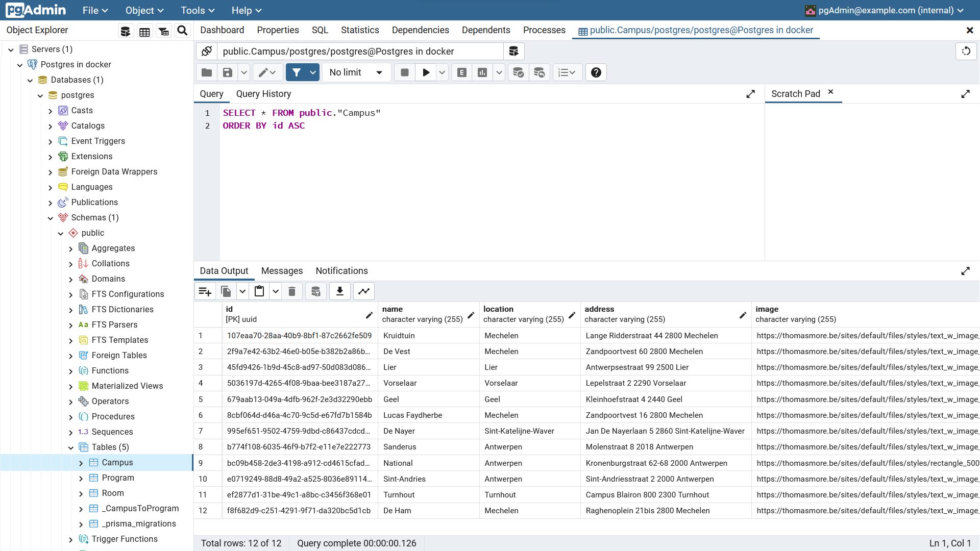Viewport: 980px width, 551px height.
Task: Toggle connection status icon
Action: pyautogui.click(x=207, y=51)
